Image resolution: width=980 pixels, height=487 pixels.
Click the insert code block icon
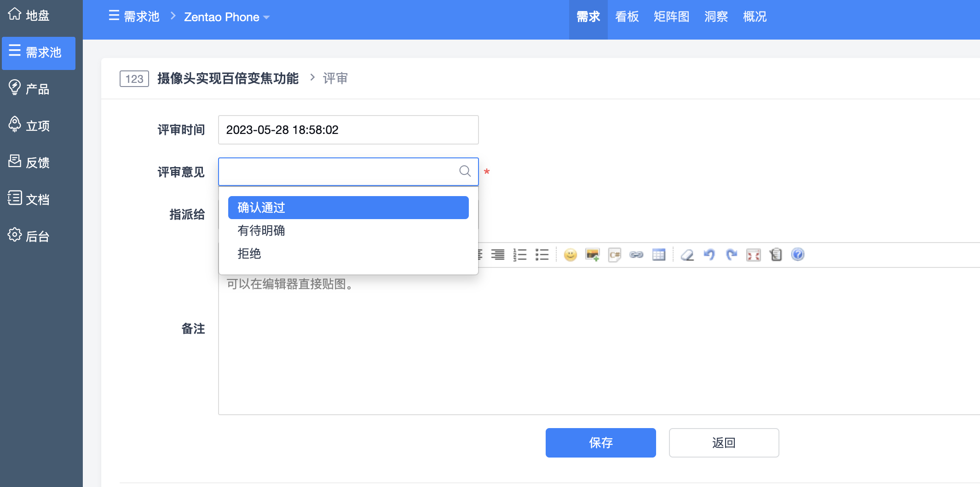[614, 255]
